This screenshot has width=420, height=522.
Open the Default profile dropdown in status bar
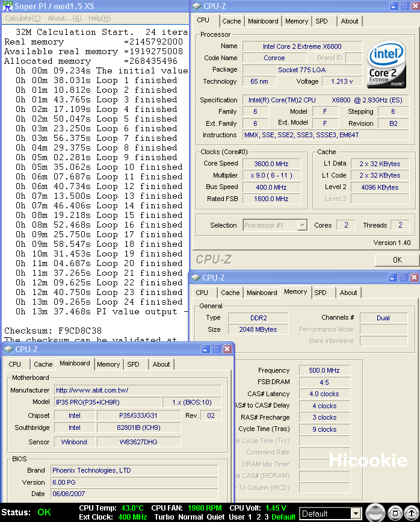[356, 514]
